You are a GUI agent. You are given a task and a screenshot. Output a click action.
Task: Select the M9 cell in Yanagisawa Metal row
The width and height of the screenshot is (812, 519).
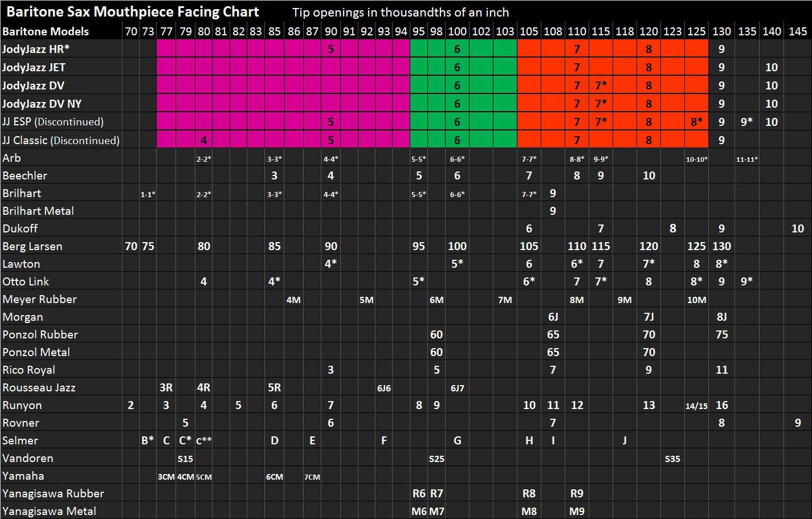[x=577, y=511]
